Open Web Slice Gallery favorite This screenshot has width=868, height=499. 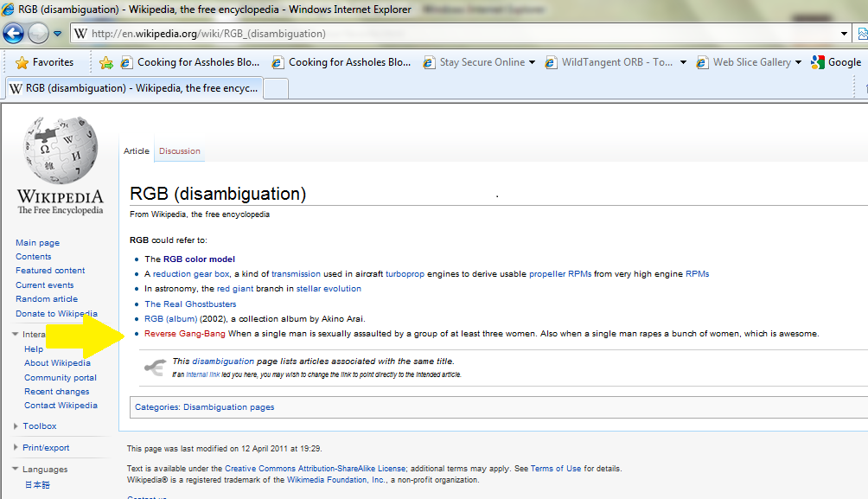click(x=744, y=62)
